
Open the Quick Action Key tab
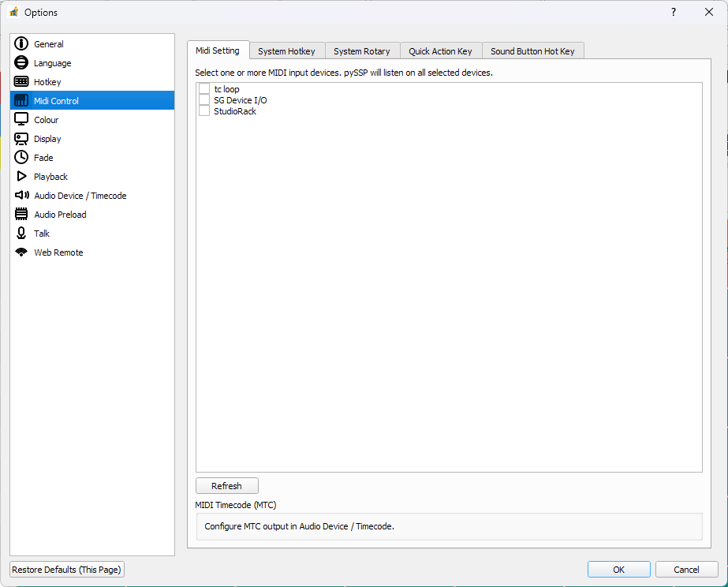(440, 50)
